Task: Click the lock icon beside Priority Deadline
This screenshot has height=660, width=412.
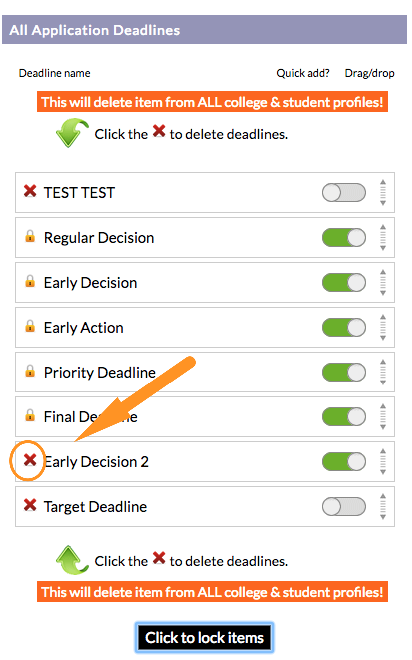Action: [x=30, y=371]
